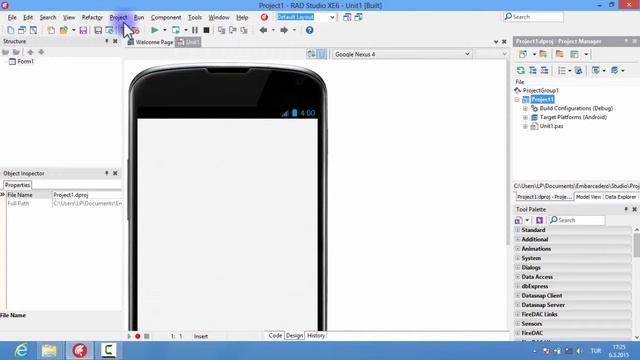
Task: Click the red circular icon beside Help menu
Action: pyautogui.click(x=264, y=17)
